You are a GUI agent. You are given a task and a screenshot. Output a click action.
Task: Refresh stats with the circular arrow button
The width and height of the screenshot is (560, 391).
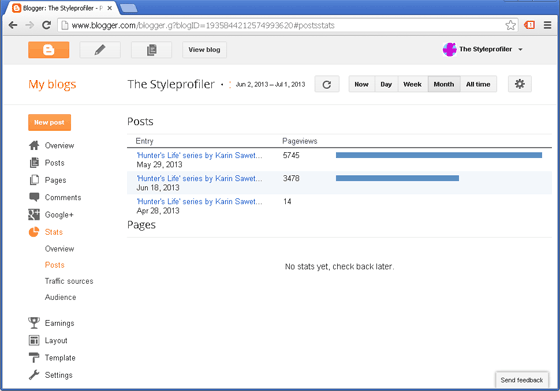tap(327, 84)
